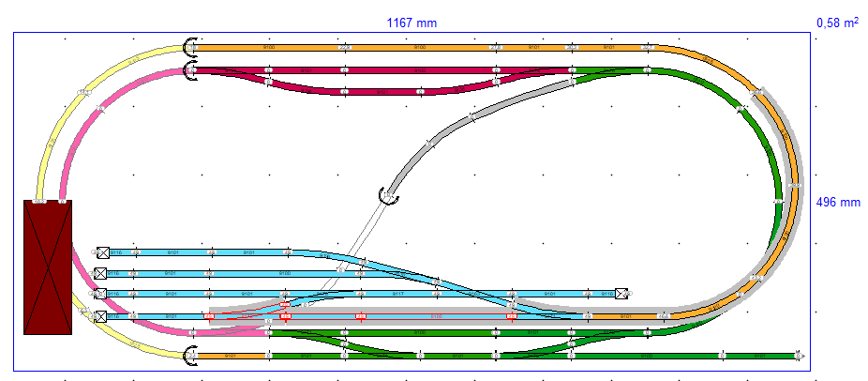Click the portal symbol at the bottom orange track's left end

(192, 356)
